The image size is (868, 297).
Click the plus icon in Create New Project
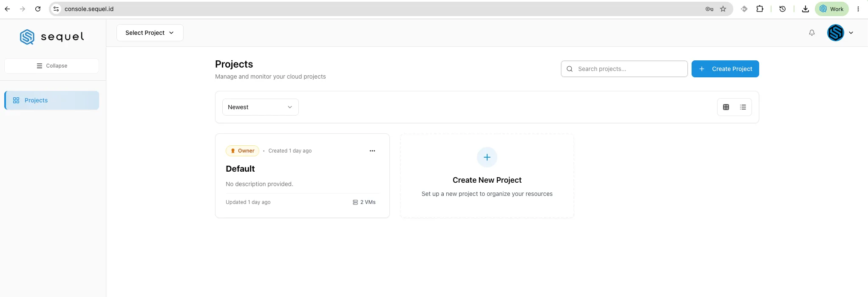coord(487,157)
